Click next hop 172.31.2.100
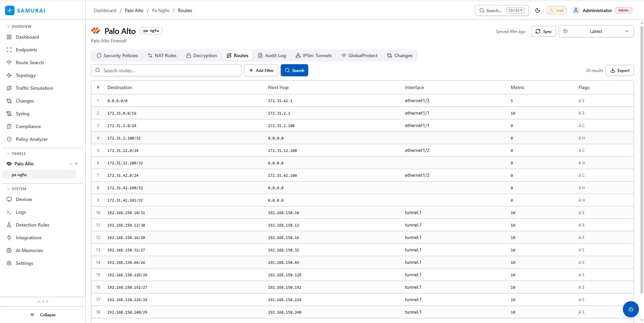 pyautogui.click(x=281, y=126)
